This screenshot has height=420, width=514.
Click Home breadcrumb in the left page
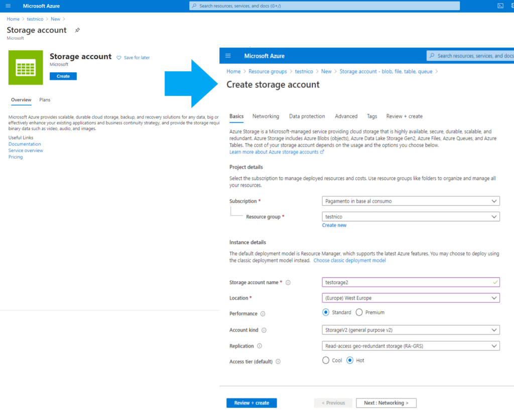[13, 19]
